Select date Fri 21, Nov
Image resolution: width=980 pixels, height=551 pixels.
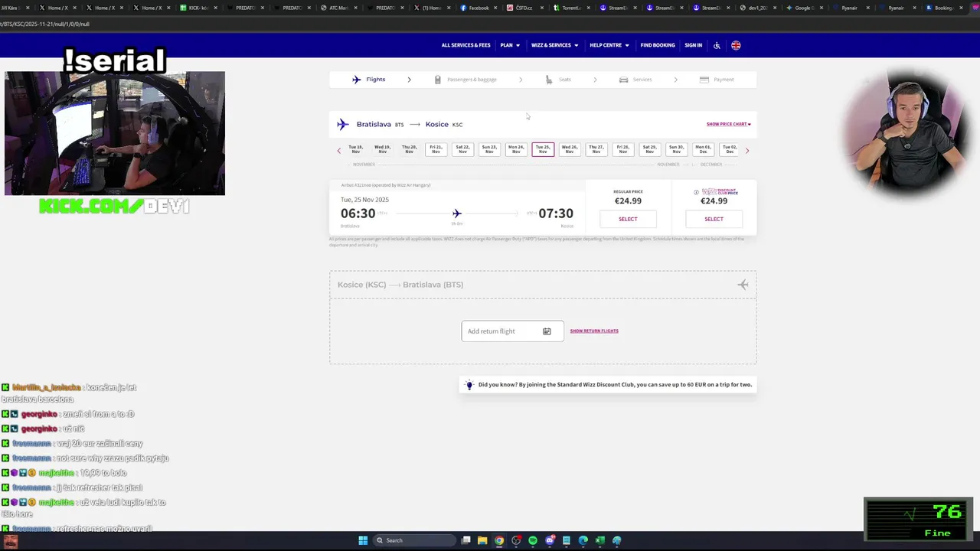point(436,149)
